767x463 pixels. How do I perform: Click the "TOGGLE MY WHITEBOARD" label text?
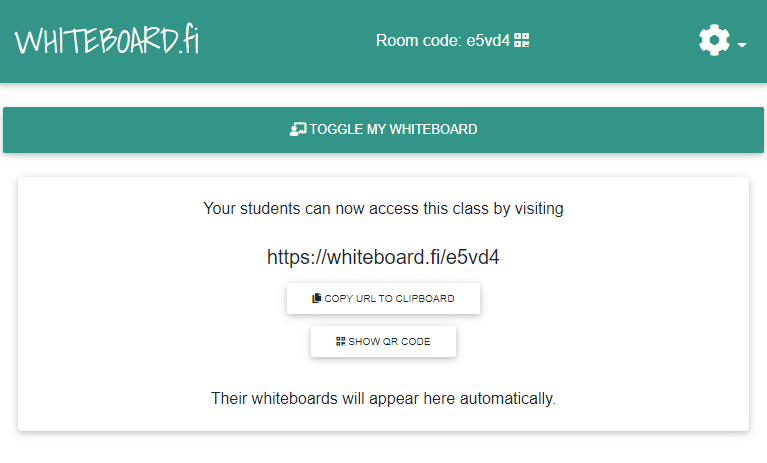(393, 129)
